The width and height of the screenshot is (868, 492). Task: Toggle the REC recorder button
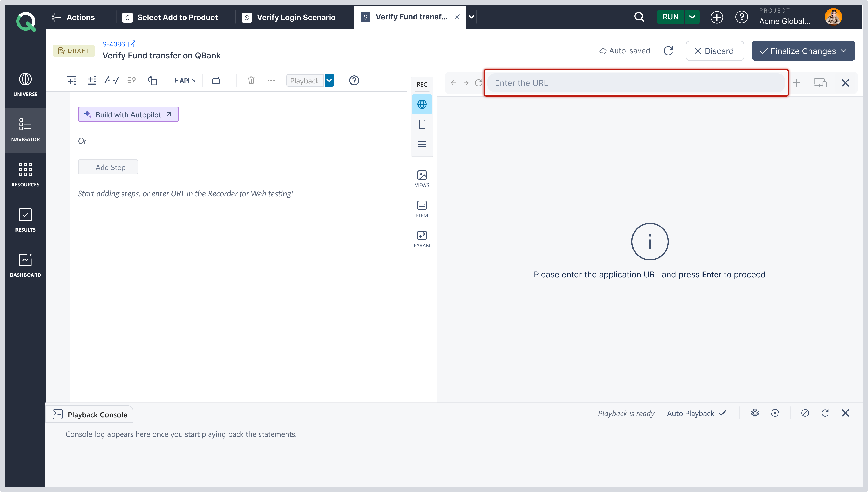point(422,84)
